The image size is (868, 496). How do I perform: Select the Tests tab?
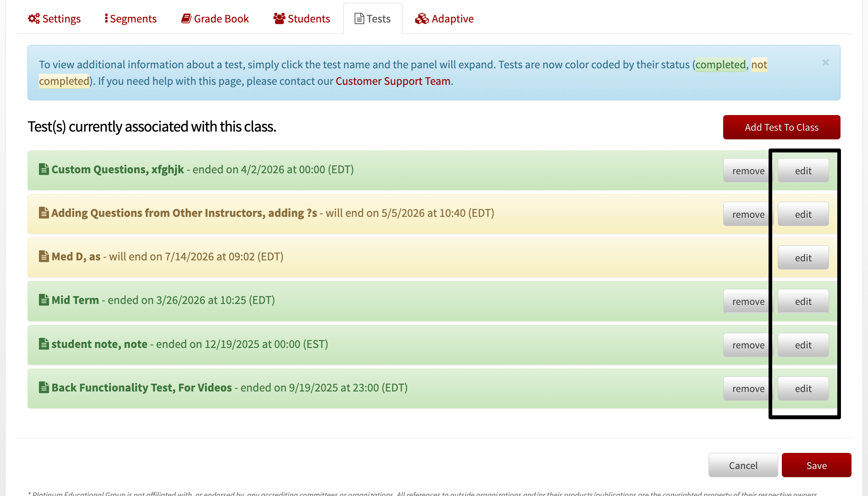pos(373,19)
